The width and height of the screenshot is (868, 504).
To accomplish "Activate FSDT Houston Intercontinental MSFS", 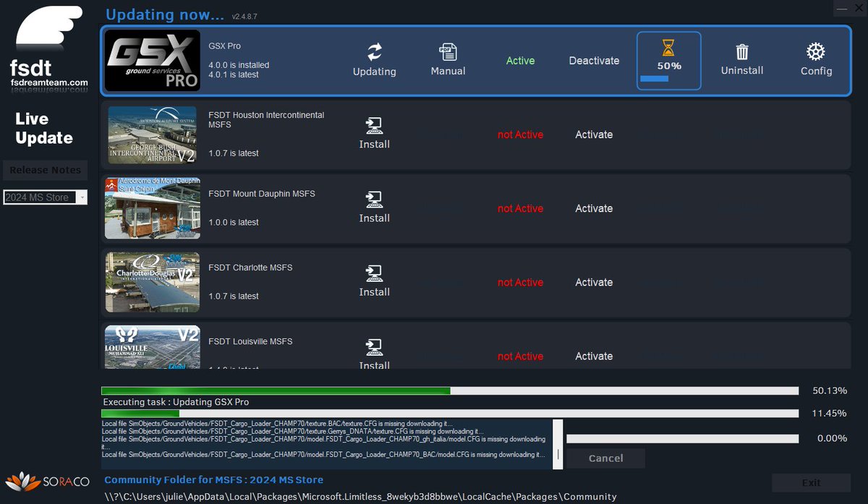I will pyautogui.click(x=594, y=134).
